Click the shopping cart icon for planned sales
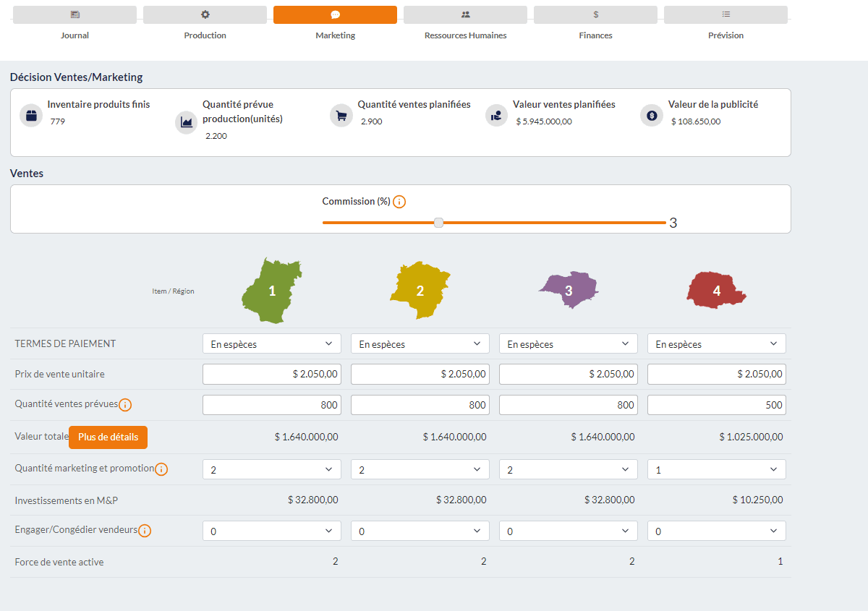Viewport: 868px width, 611px height. click(341, 114)
